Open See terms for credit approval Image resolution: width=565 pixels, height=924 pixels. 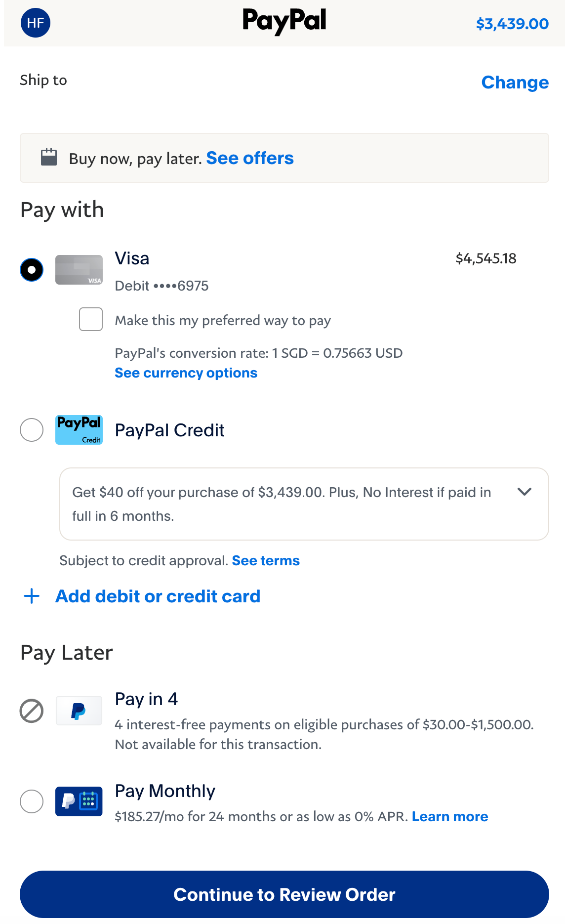point(266,560)
